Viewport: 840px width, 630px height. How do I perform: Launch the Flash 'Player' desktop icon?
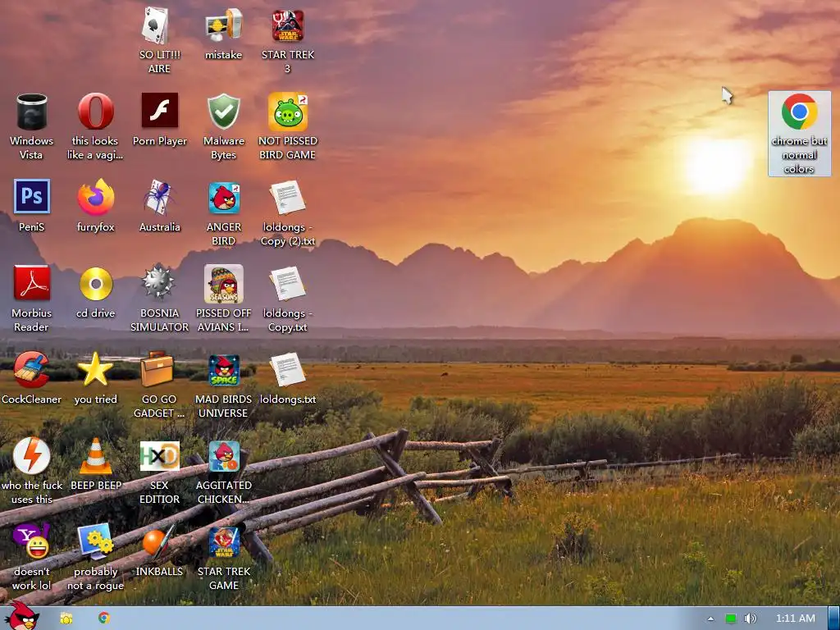click(x=160, y=111)
